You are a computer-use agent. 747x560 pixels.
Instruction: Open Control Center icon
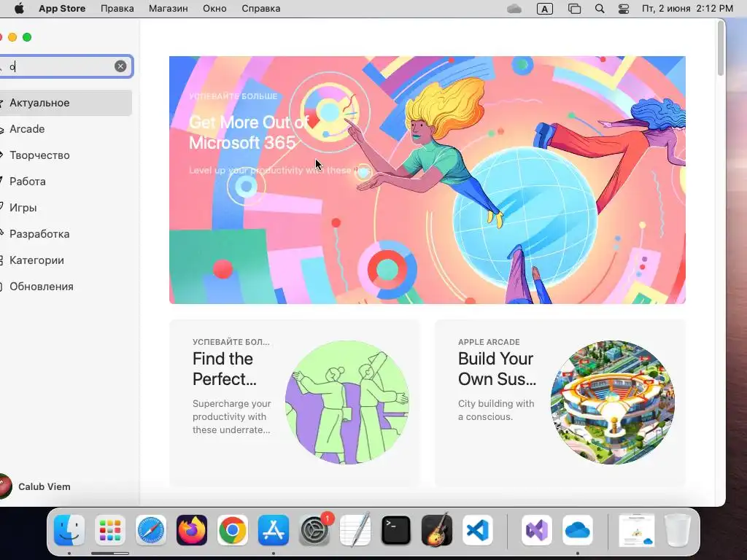click(x=624, y=9)
